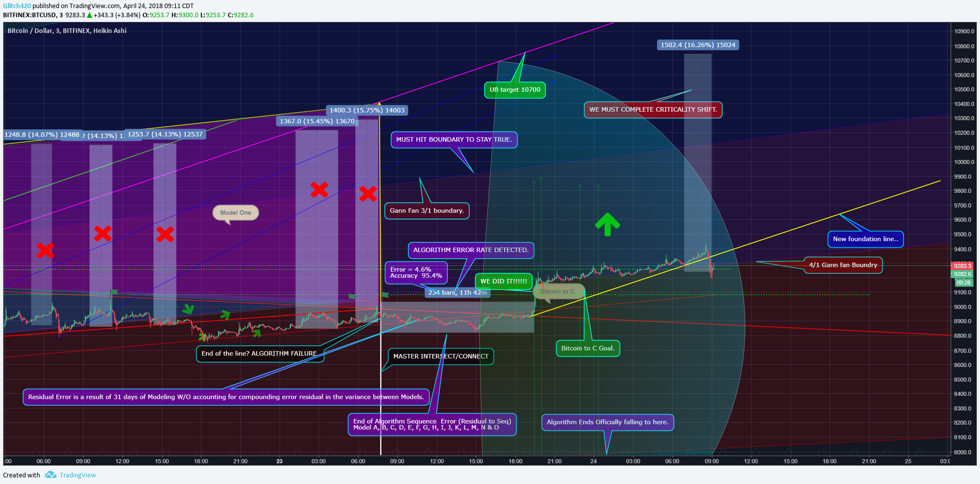Click the TradingView link in the footer
980x484 pixels.
[78, 475]
